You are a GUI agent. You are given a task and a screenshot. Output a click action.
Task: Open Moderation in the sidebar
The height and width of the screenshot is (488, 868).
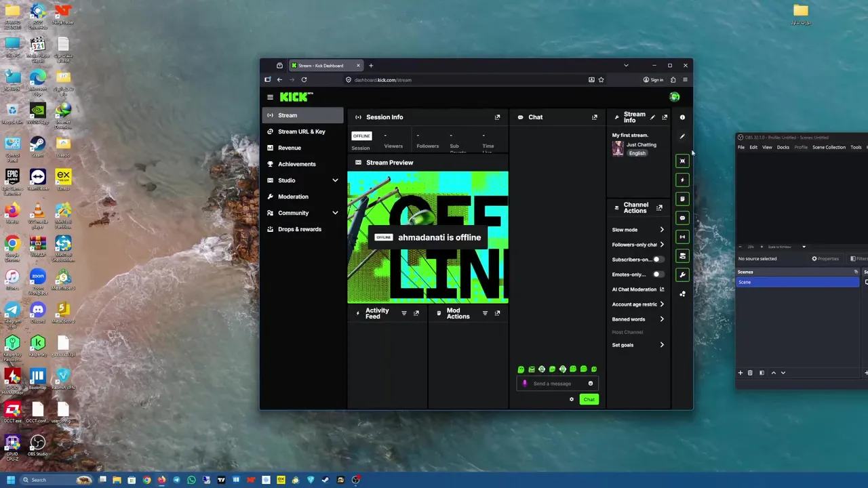click(x=303, y=197)
